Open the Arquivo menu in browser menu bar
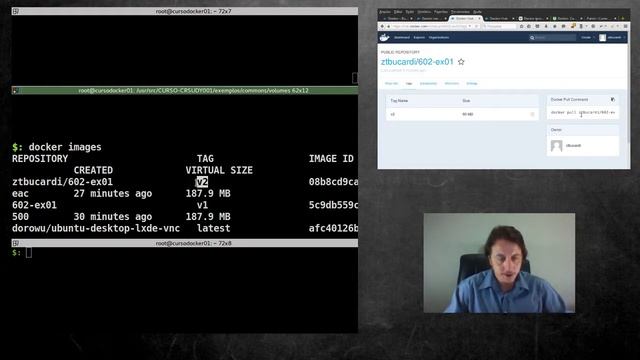This screenshot has height=360, width=640. (385, 12)
